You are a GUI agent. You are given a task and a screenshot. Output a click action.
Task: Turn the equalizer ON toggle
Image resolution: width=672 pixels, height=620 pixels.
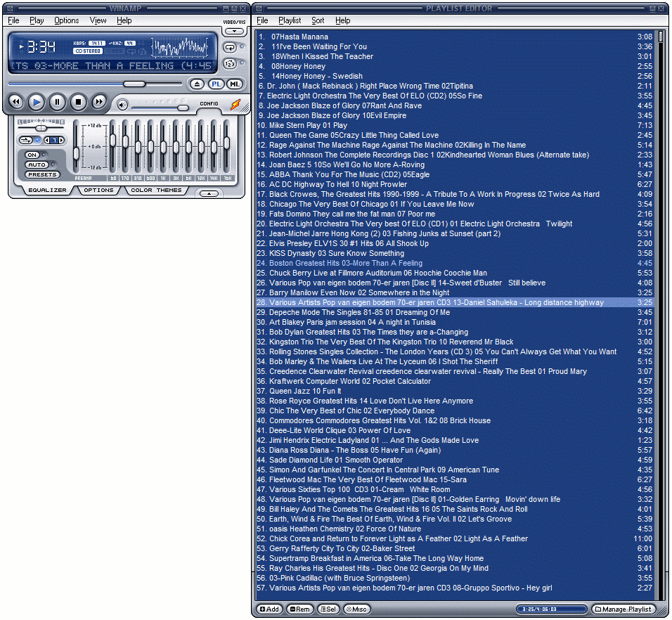[x=32, y=155]
